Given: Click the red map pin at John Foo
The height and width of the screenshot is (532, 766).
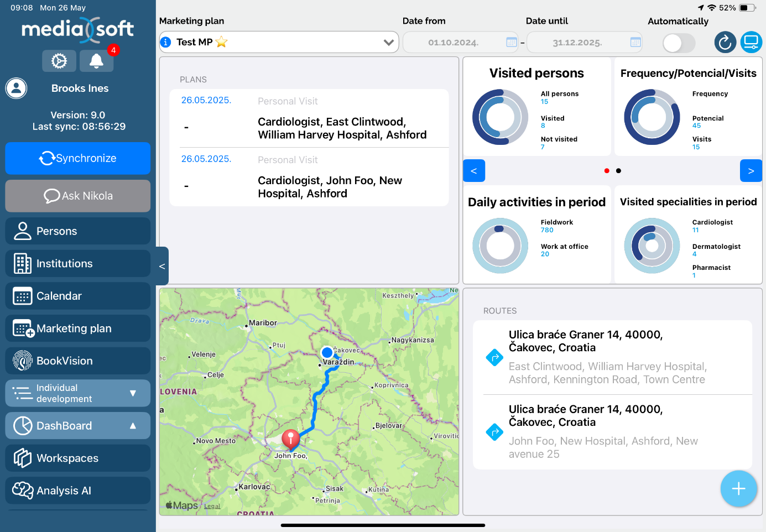Looking at the screenshot, I should coord(290,439).
